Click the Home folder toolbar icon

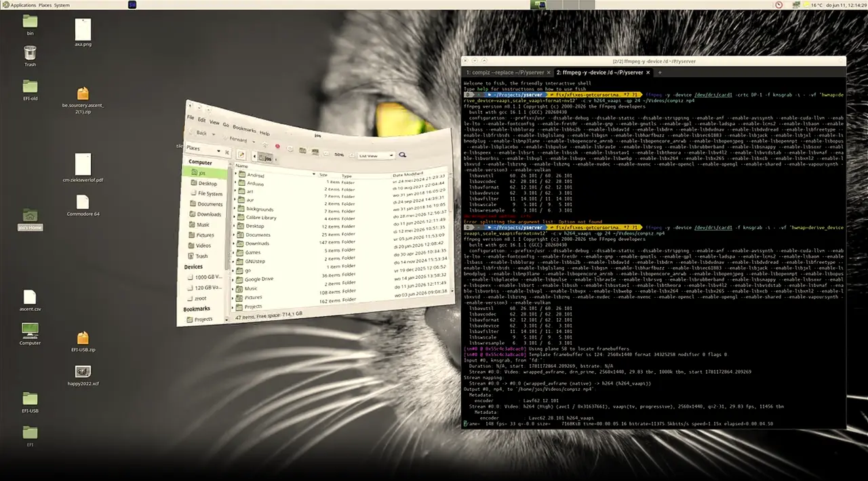point(302,150)
